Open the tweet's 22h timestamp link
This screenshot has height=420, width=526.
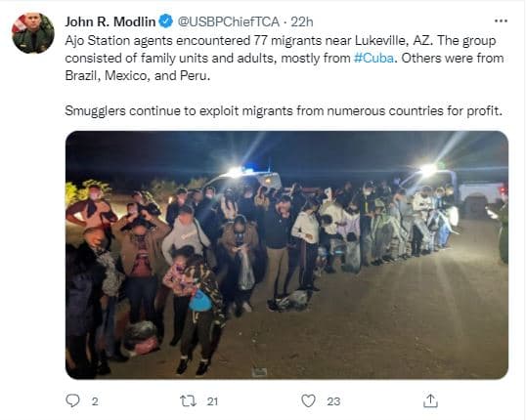click(301, 21)
